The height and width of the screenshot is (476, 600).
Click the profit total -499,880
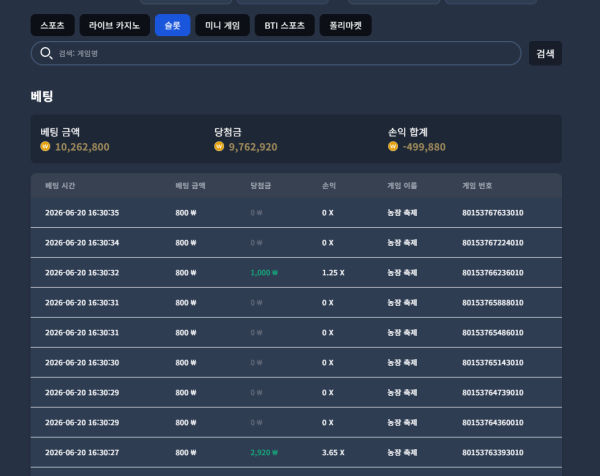click(x=424, y=147)
